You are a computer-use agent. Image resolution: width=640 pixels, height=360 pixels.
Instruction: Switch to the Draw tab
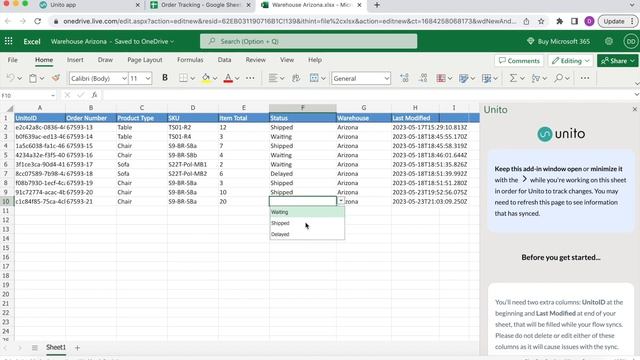click(105, 60)
